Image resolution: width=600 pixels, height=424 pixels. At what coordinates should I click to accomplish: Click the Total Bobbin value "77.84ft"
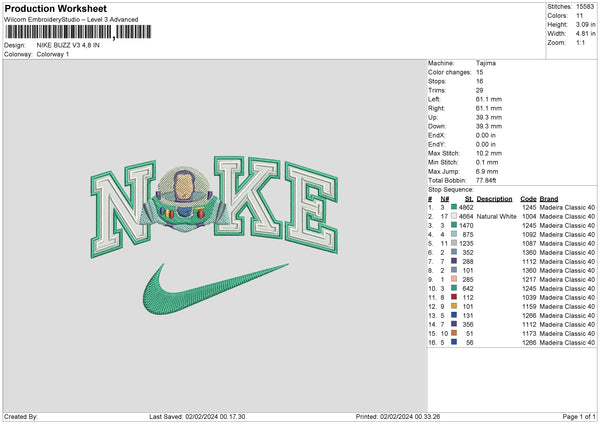[486, 180]
